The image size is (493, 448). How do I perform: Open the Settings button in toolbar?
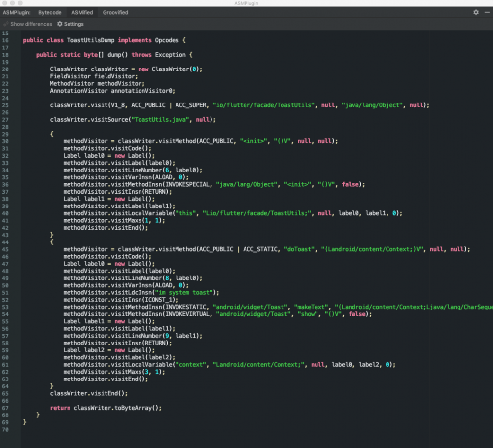pyautogui.click(x=70, y=24)
